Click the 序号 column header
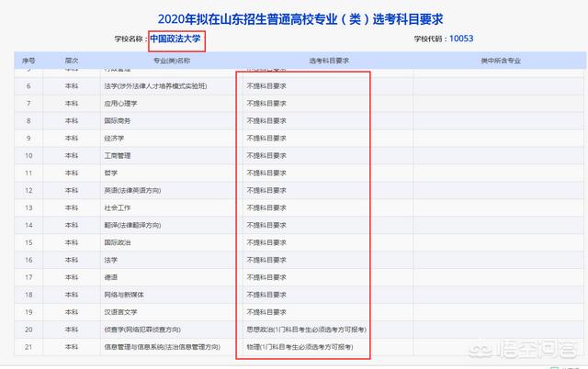 point(29,61)
